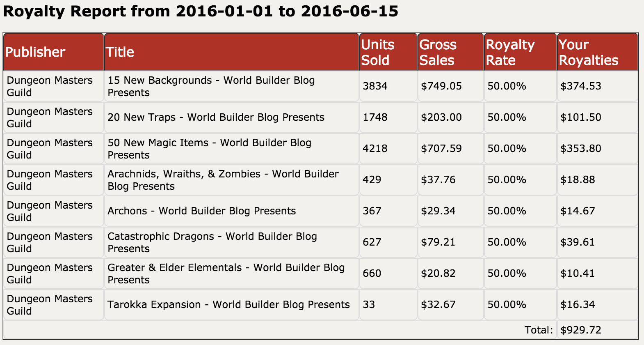Select the 20 New Traps title cell

pyautogui.click(x=216, y=117)
